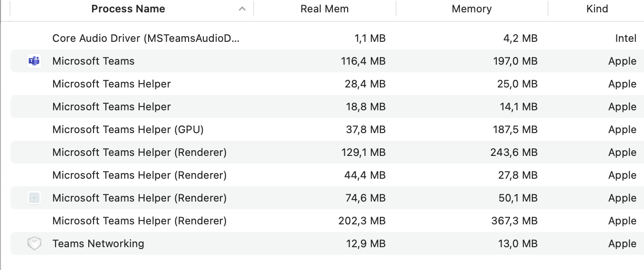Image resolution: width=644 pixels, height=270 pixels.
Task: Select the Core Audio Driver process row
Action: click(146, 39)
